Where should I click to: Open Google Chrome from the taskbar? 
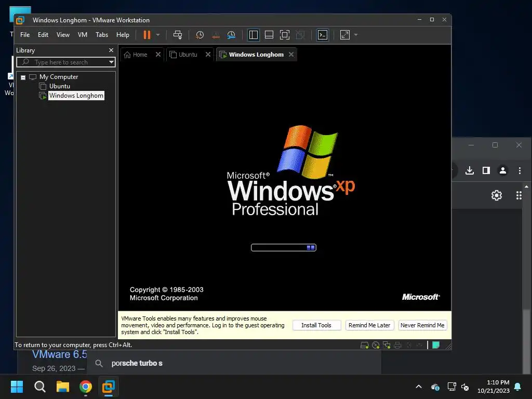click(x=86, y=387)
